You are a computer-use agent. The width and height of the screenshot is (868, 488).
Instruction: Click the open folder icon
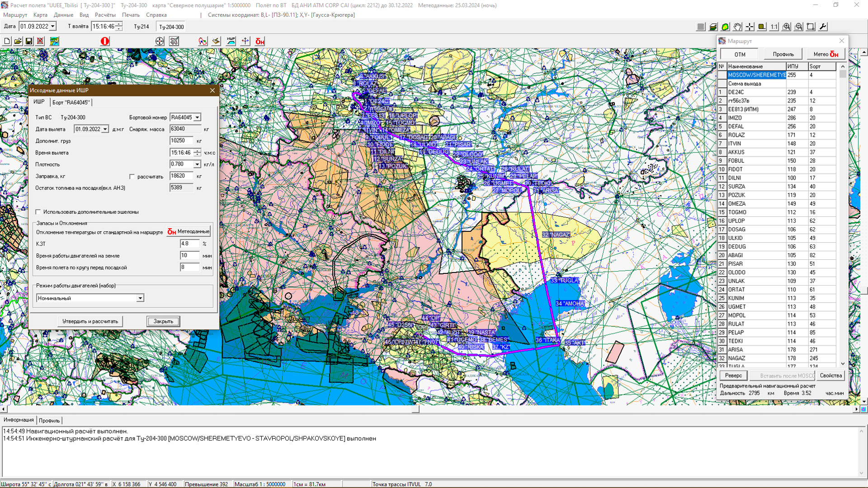pyautogui.click(x=18, y=41)
